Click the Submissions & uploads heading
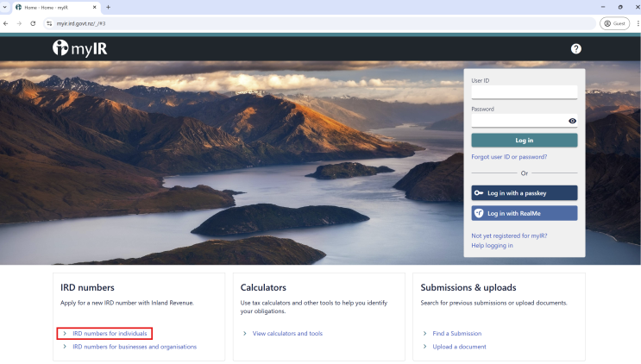The height and width of the screenshot is (364, 641). [x=468, y=287]
